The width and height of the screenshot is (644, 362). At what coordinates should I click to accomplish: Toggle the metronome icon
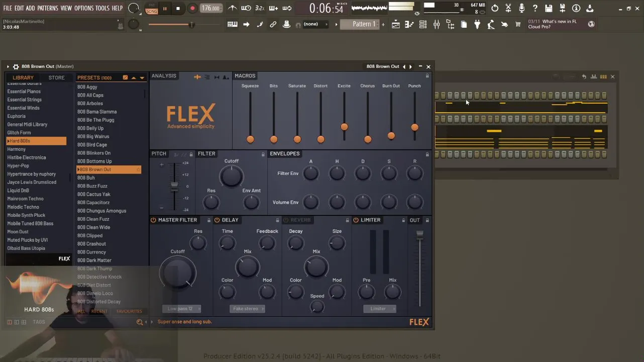click(x=233, y=8)
